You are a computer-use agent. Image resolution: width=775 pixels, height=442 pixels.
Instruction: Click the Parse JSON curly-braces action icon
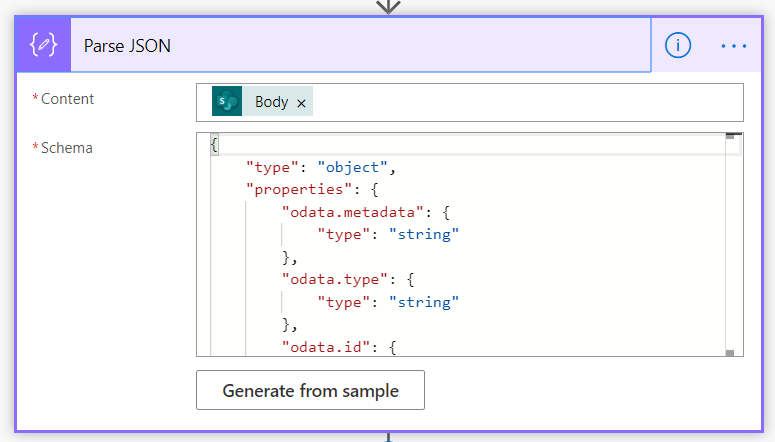[43, 46]
